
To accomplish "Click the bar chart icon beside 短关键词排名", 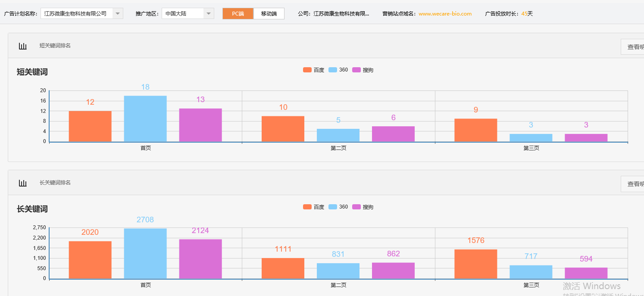I will 23,46.
